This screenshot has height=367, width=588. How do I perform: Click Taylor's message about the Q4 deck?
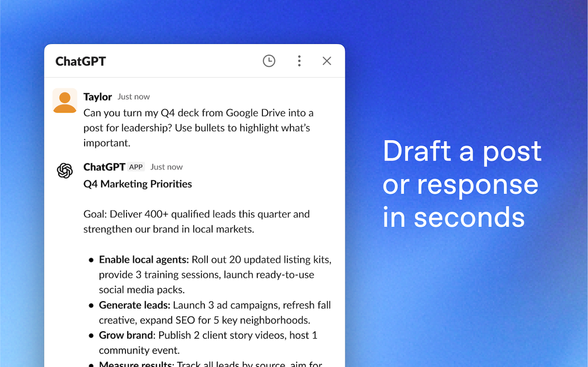(198, 128)
